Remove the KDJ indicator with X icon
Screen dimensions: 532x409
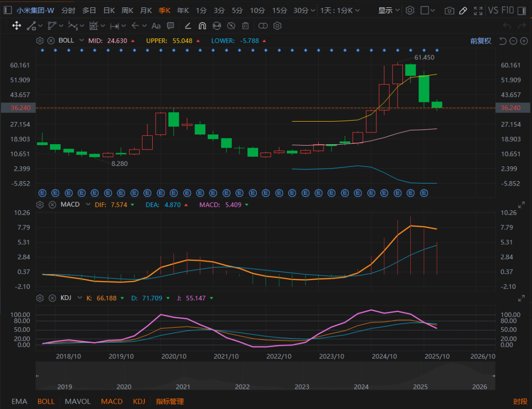click(52, 298)
